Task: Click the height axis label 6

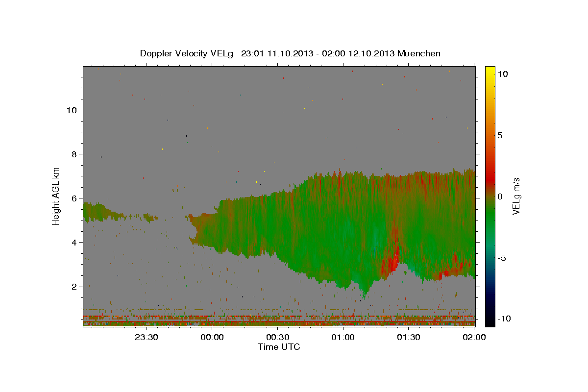Action: [x=74, y=198]
